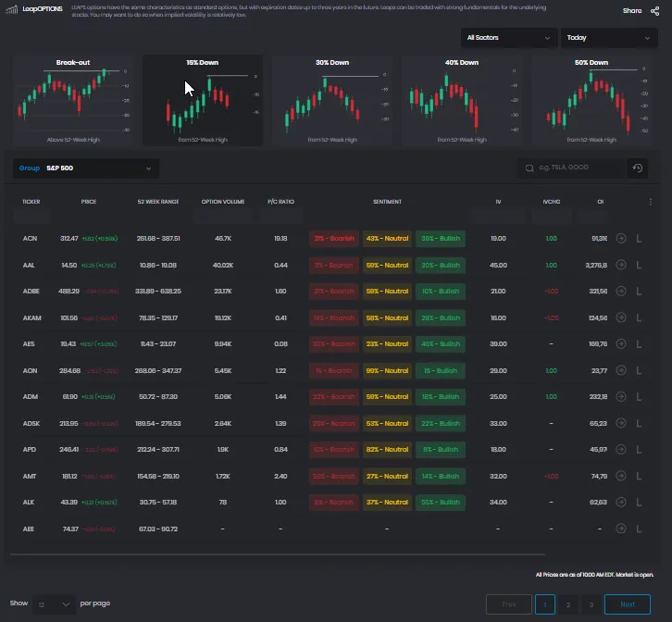Sort by the SENTIMENT column header
672x622 pixels.
coord(387,202)
